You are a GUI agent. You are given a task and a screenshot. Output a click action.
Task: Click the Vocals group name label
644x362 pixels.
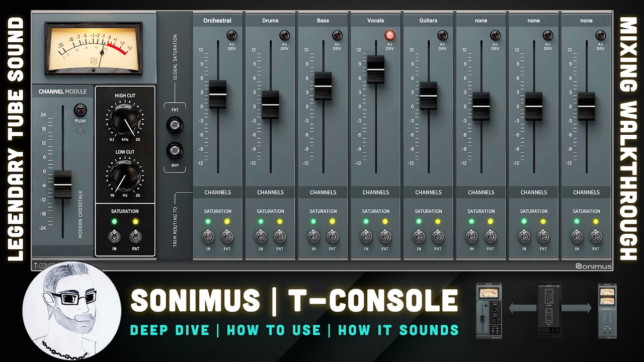(x=376, y=21)
